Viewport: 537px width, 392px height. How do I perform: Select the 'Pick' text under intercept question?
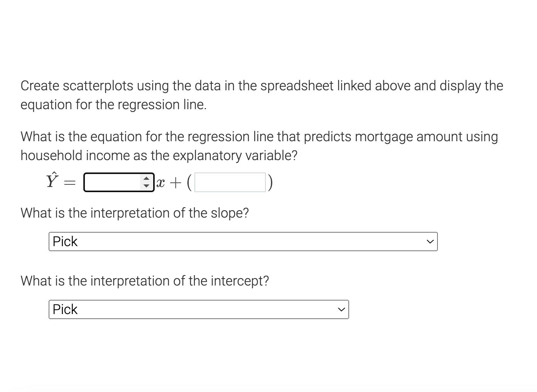[x=65, y=309]
